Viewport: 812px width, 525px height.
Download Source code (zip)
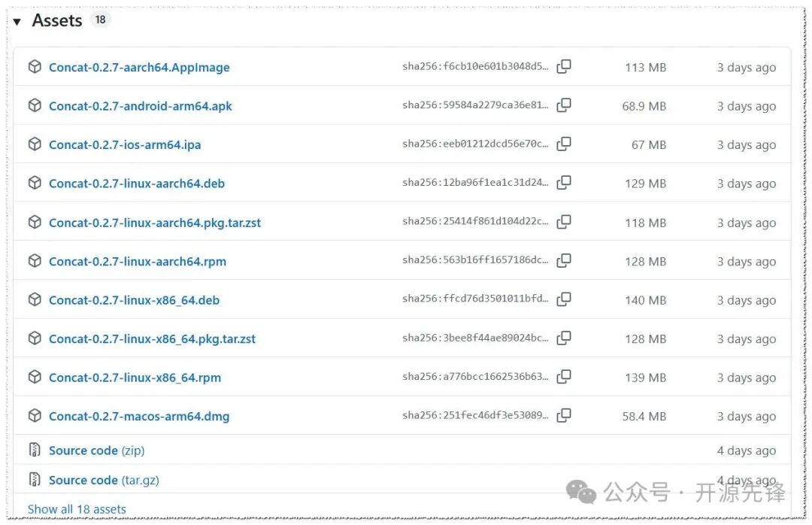(x=96, y=451)
